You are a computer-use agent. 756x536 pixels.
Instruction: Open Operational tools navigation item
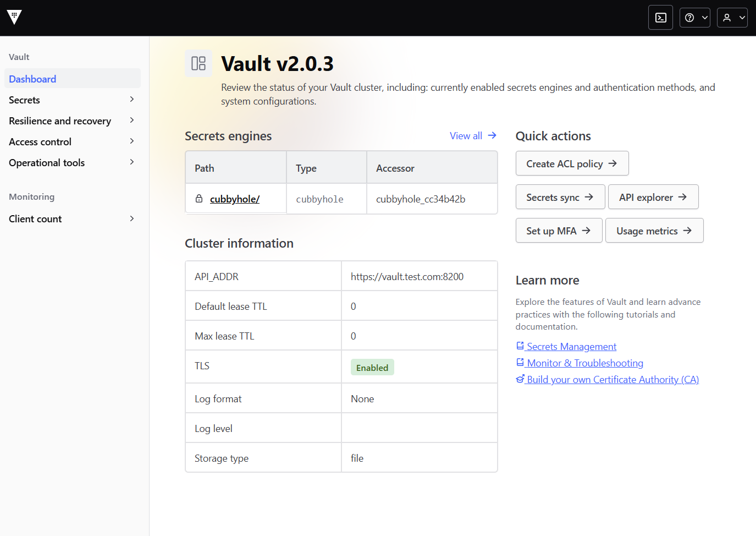pyautogui.click(x=73, y=162)
